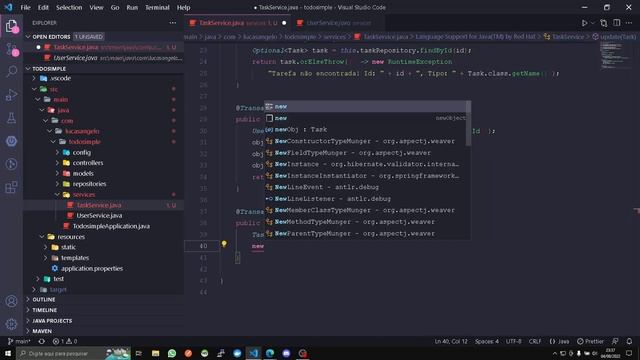Change encoding via UTF-8 status
This screenshot has width=640, height=360.
513,341
